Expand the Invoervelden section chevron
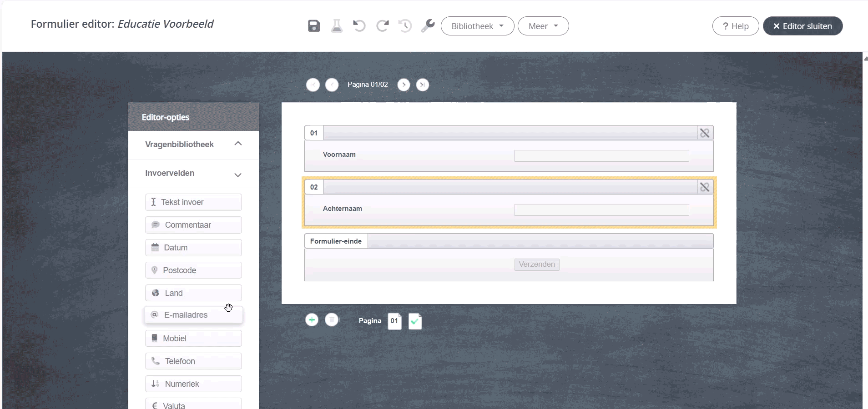Screen dimensions: 868x409 [x=238, y=175]
